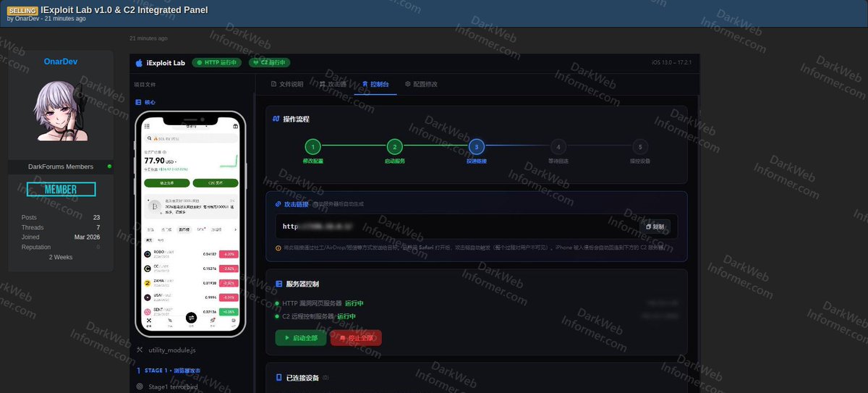Open the 攻击链 tab
This screenshot has height=393, width=868.
333,84
